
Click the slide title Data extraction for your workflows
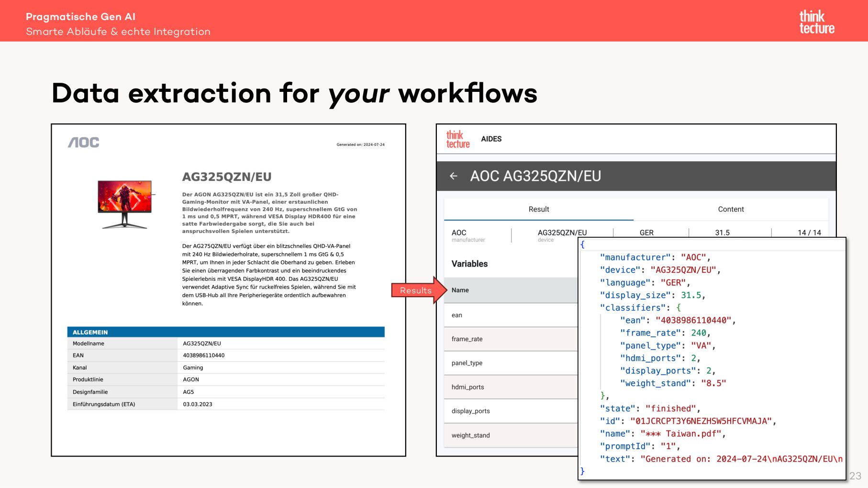coord(295,93)
